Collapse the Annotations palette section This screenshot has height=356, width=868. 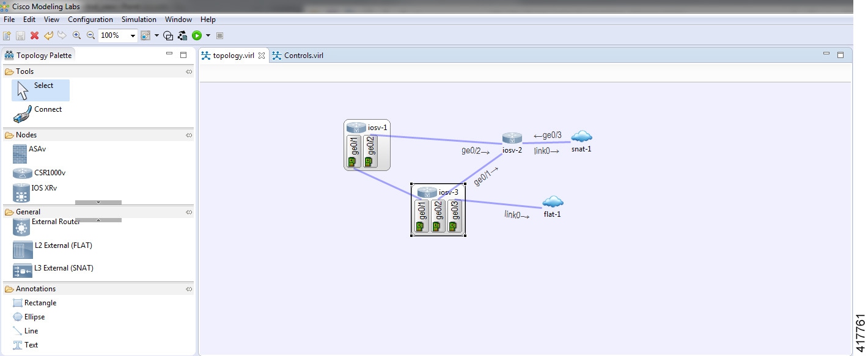(98, 289)
